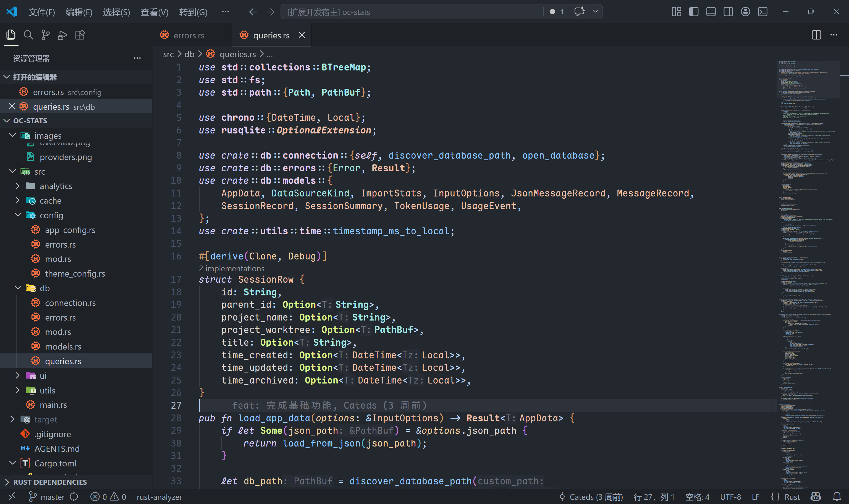Viewport: 849px width, 504px height.
Task: Click the errors and warnings count indicator
Action: pyautogui.click(x=108, y=497)
